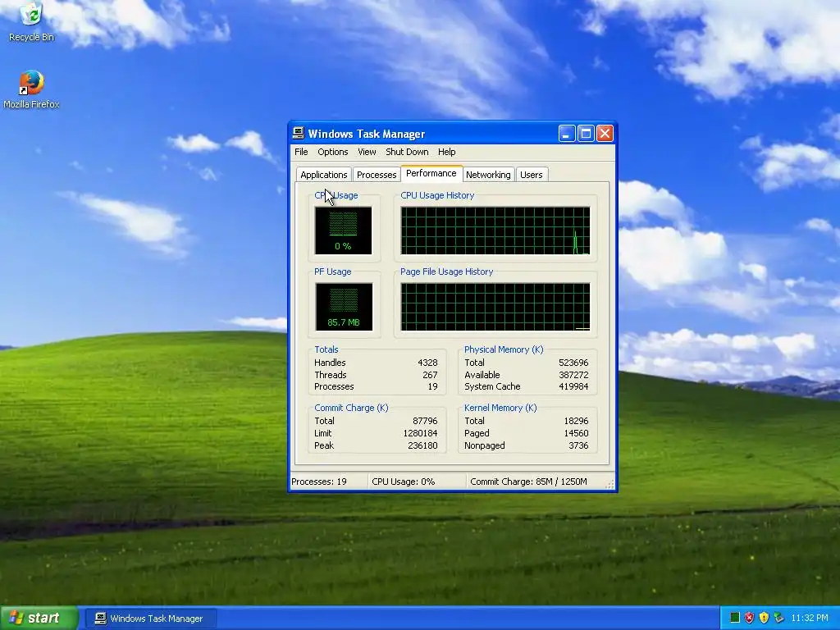Open the Shut Down menu

407,152
